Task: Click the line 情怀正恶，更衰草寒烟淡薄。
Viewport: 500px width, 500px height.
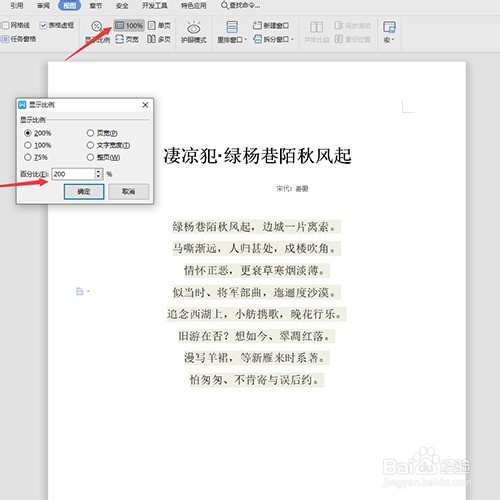Action: click(x=257, y=270)
